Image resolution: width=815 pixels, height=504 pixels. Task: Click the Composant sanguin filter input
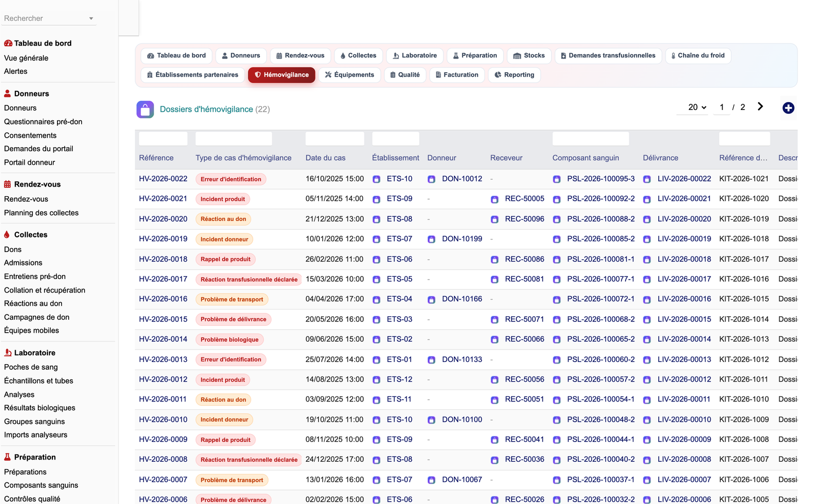591,139
